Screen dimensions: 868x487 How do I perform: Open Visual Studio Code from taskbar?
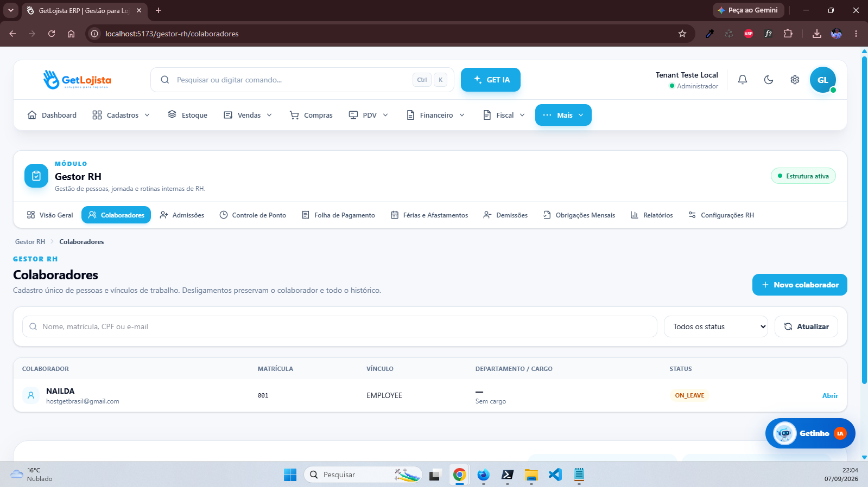(555, 475)
